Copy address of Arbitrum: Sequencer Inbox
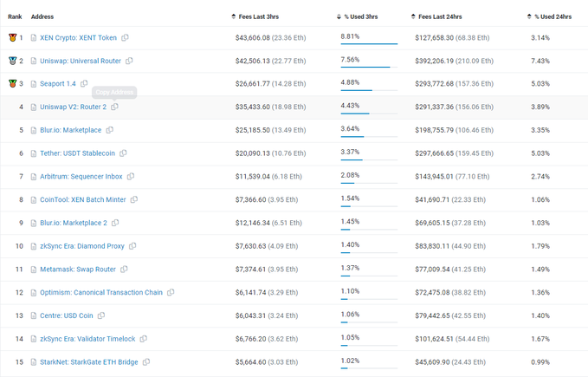 click(x=131, y=176)
